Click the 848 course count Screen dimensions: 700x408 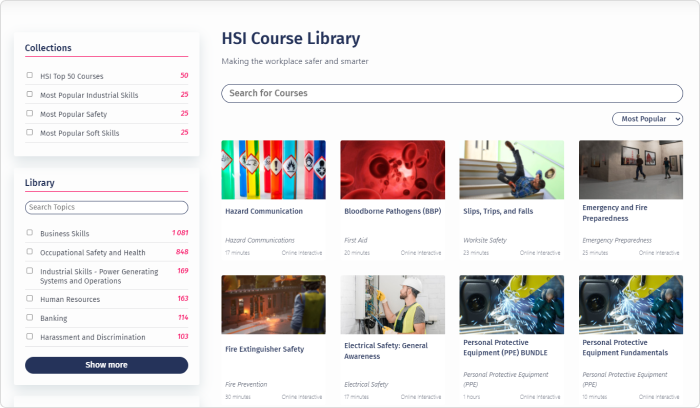[182, 252]
